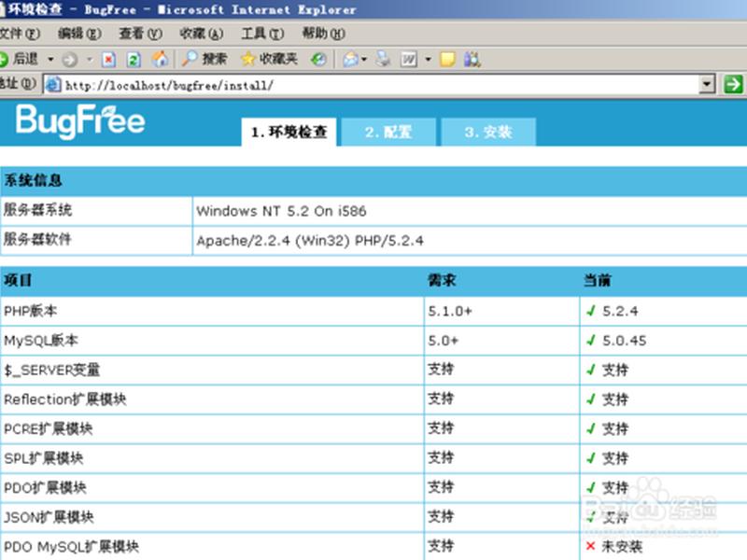Click green check in PDO扩展模块 row
The image size is (747, 560).
(x=591, y=488)
